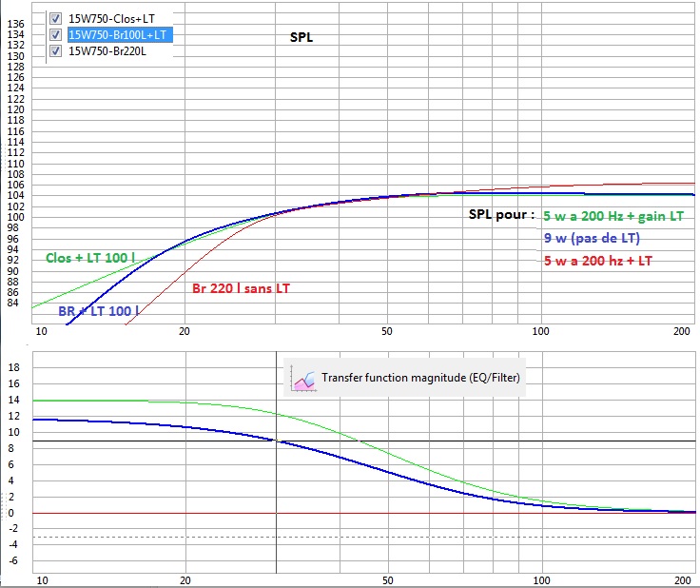The height and width of the screenshot is (588, 700).
Task: Click the green 'Clos + LT 100 l' annotation
Action: pyautogui.click(x=90, y=258)
